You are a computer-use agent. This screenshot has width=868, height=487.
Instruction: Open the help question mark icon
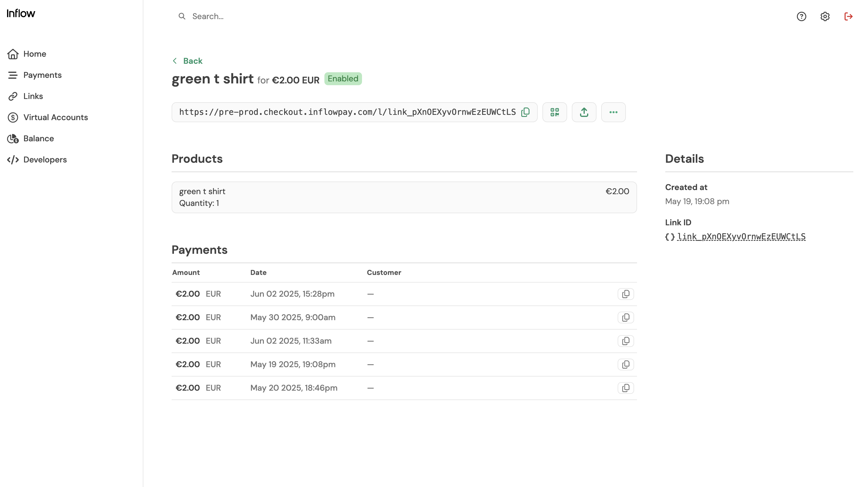click(x=801, y=16)
